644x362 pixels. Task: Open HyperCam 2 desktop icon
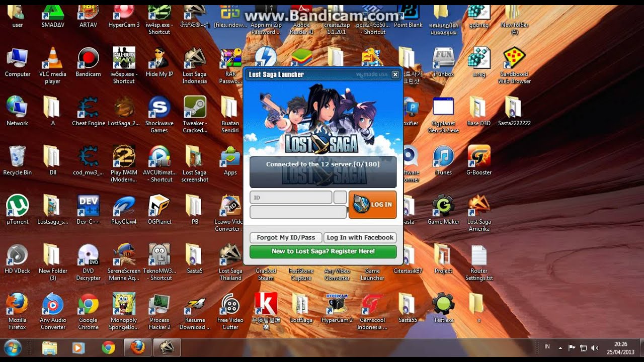337,309
